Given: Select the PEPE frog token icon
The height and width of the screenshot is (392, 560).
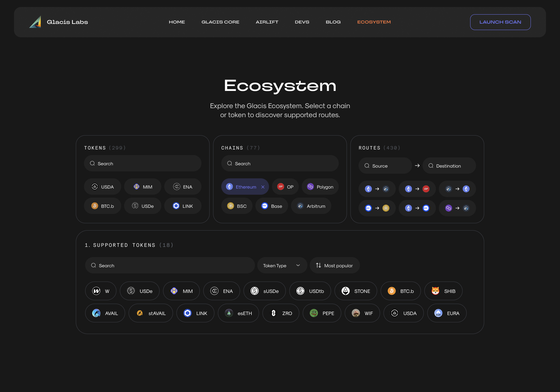Looking at the screenshot, I should [314, 313].
